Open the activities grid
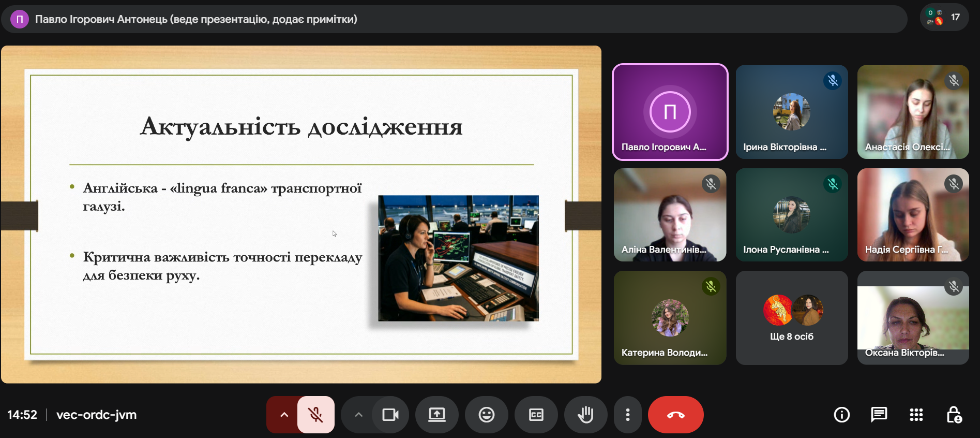980x438 pixels. [x=916, y=415]
